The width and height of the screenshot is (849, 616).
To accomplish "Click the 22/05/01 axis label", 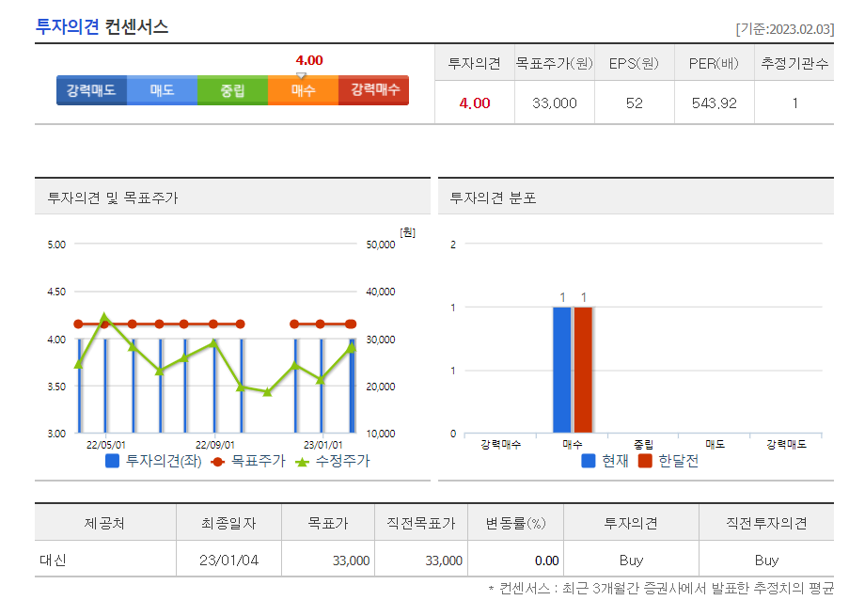I will click(x=106, y=445).
